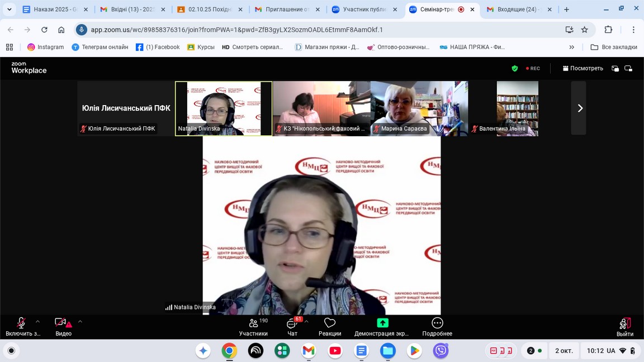Click the Посмотреть view button
Image resolution: width=644 pixels, height=362 pixels.
(583, 68)
